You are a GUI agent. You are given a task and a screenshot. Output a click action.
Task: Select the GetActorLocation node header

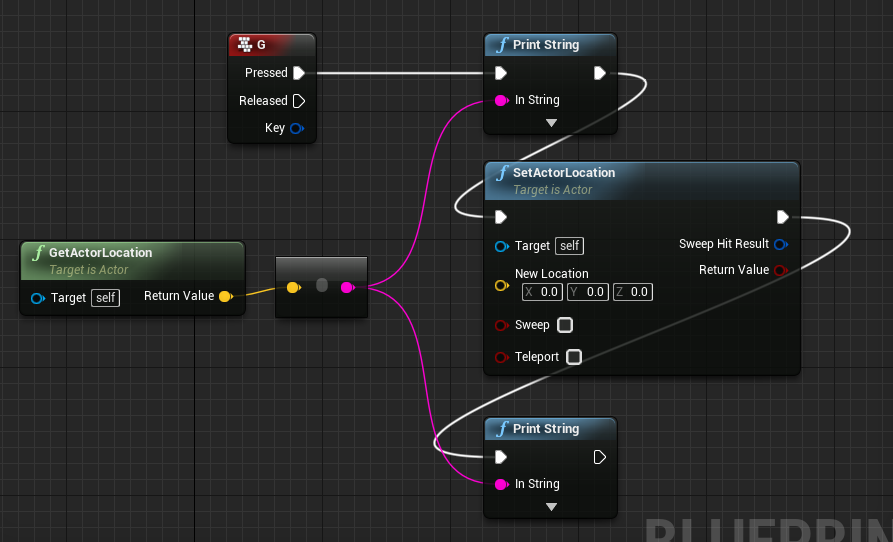point(133,261)
